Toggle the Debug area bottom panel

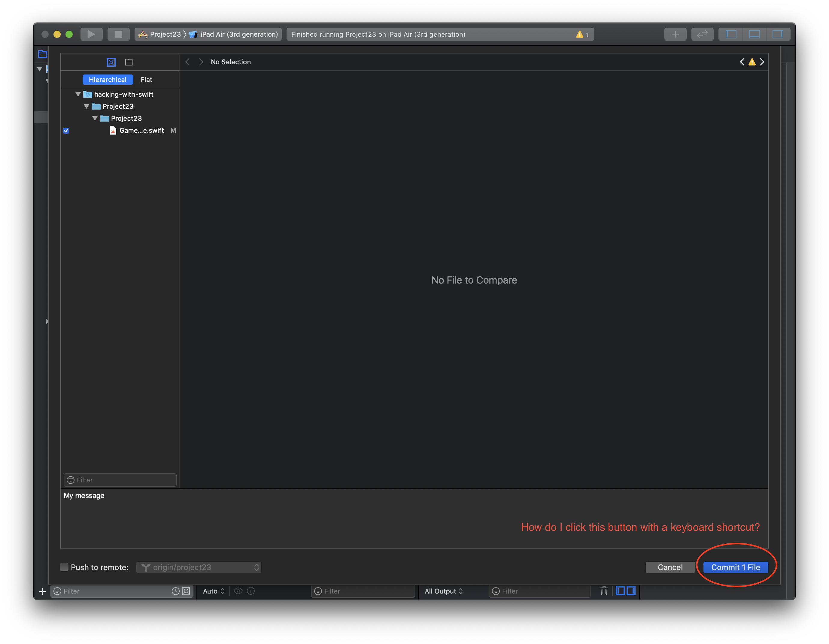754,34
